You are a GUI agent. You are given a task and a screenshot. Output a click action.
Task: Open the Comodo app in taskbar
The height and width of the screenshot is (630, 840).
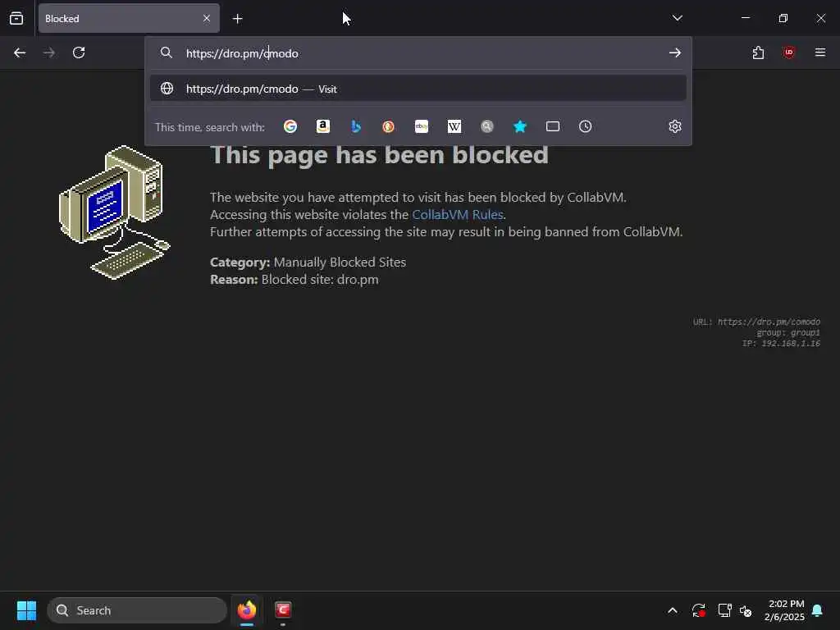[x=283, y=610]
